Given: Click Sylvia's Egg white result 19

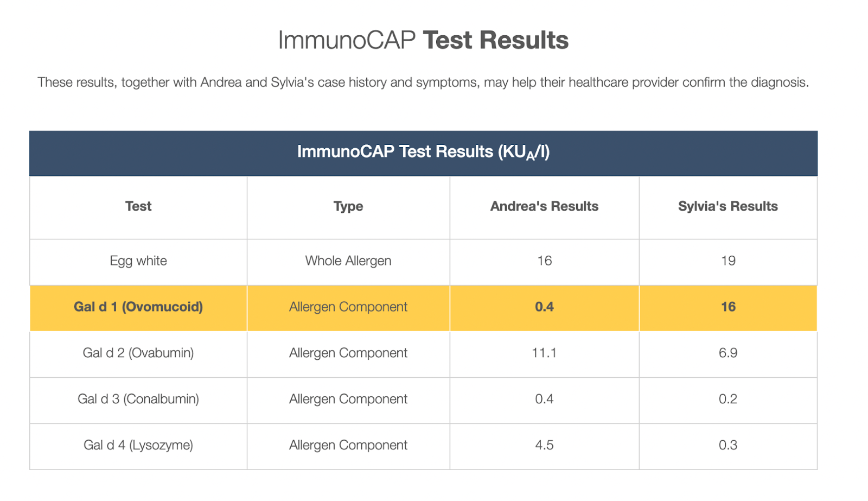Looking at the screenshot, I should pyautogui.click(x=728, y=261).
